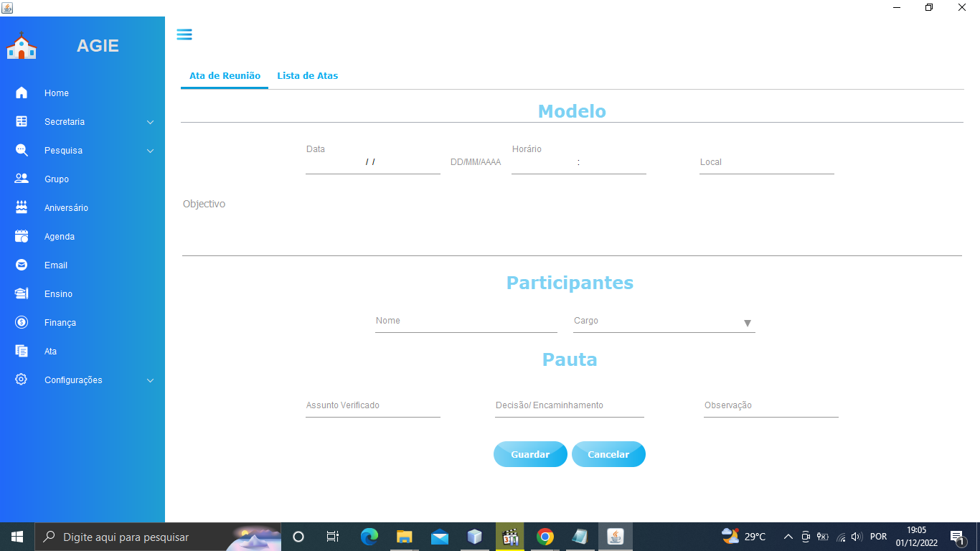Viewport: 980px width, 551px height.
Task: Switch to the Lista de Atas tab
Action: 307,75
